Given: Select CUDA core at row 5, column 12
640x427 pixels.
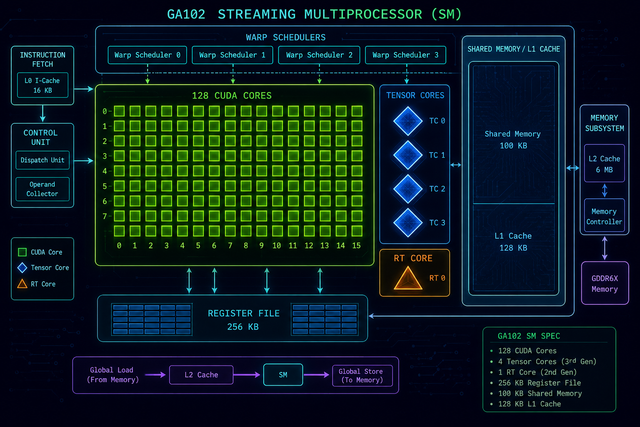Looking at the screenshot, I should (x=309, y=186).
